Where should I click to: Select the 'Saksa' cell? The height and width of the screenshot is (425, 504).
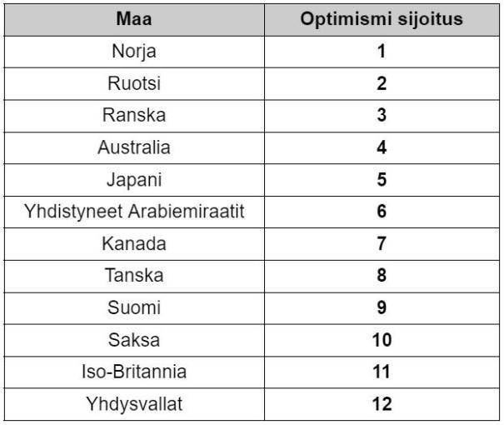click(133, 339)
